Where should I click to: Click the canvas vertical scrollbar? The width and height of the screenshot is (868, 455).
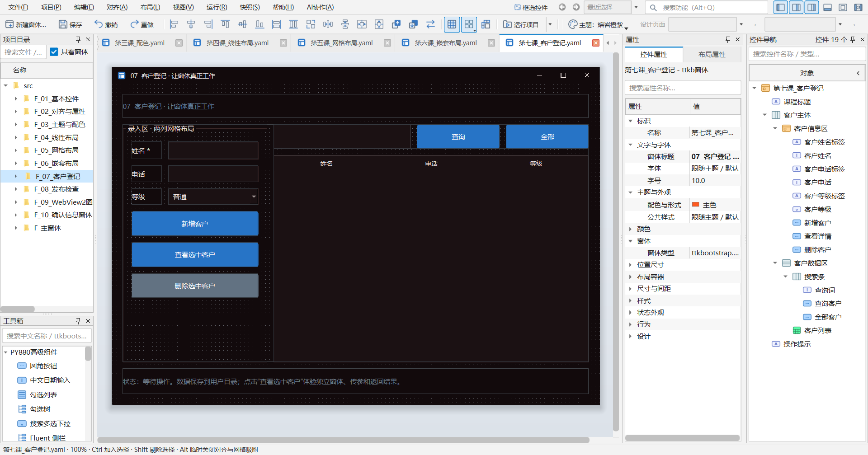[x=616, y=242]
